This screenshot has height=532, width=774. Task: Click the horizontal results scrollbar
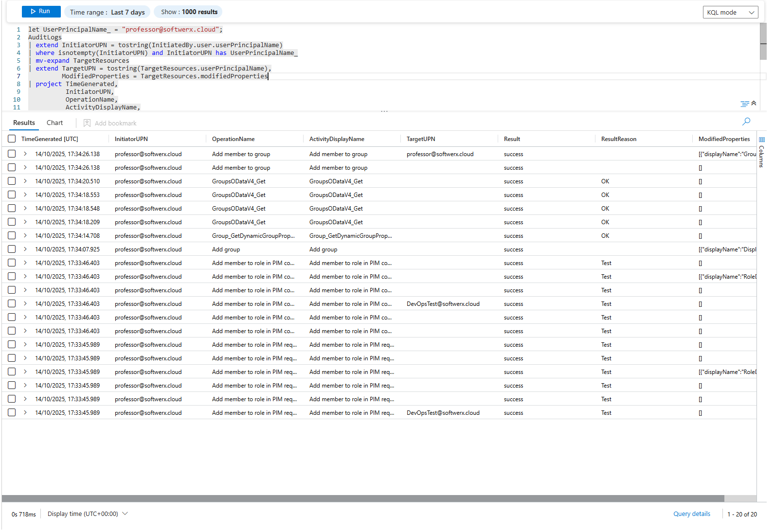(362, 498)
